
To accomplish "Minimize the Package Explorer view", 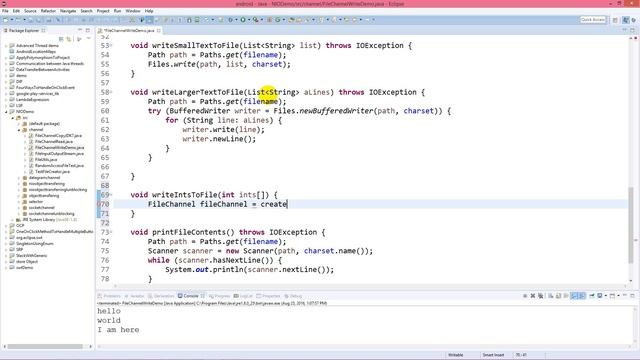I will 80,30.
